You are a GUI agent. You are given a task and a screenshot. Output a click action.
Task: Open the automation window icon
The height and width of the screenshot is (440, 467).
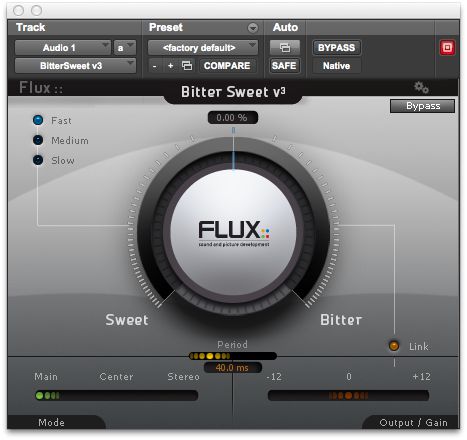285,48
